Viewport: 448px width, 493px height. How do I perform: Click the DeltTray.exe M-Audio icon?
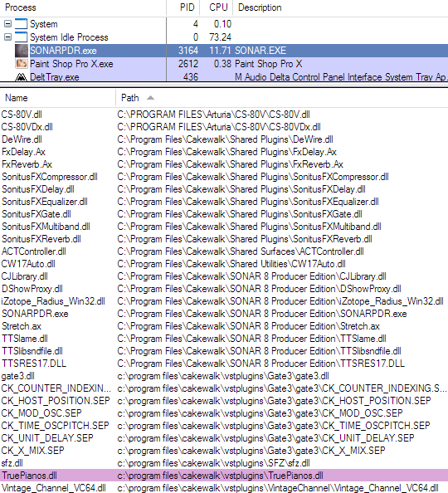(21, 76)
